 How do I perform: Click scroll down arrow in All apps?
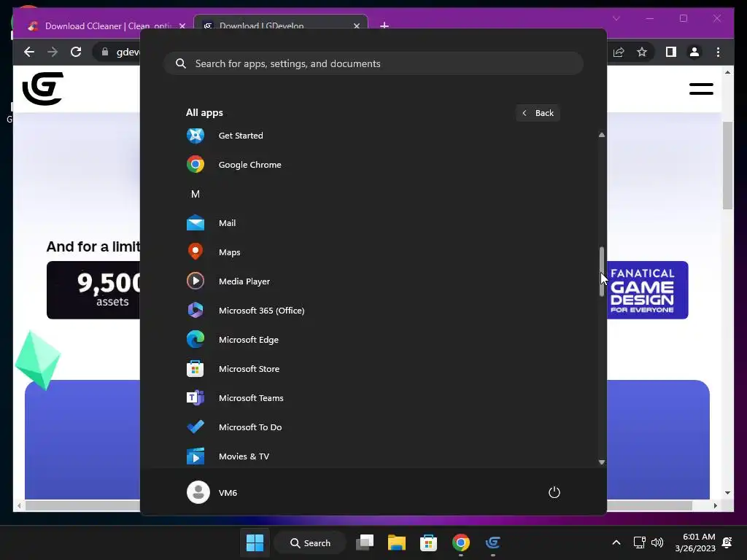coord(602,462)
